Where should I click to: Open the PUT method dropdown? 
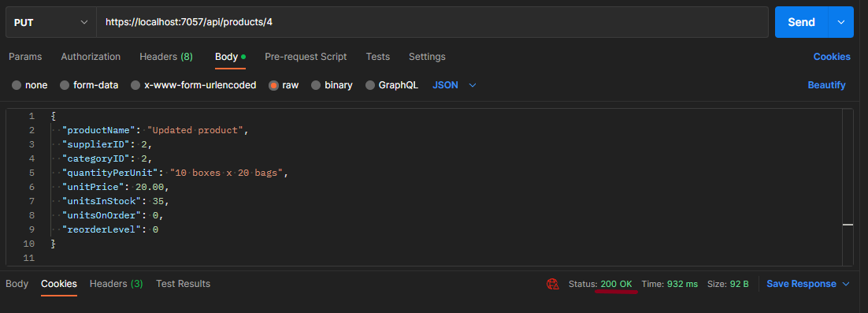51,22
